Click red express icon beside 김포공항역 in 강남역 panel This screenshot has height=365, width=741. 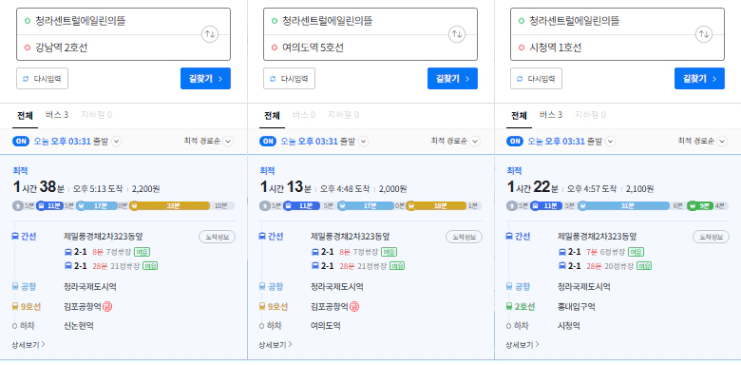point(107,307)
